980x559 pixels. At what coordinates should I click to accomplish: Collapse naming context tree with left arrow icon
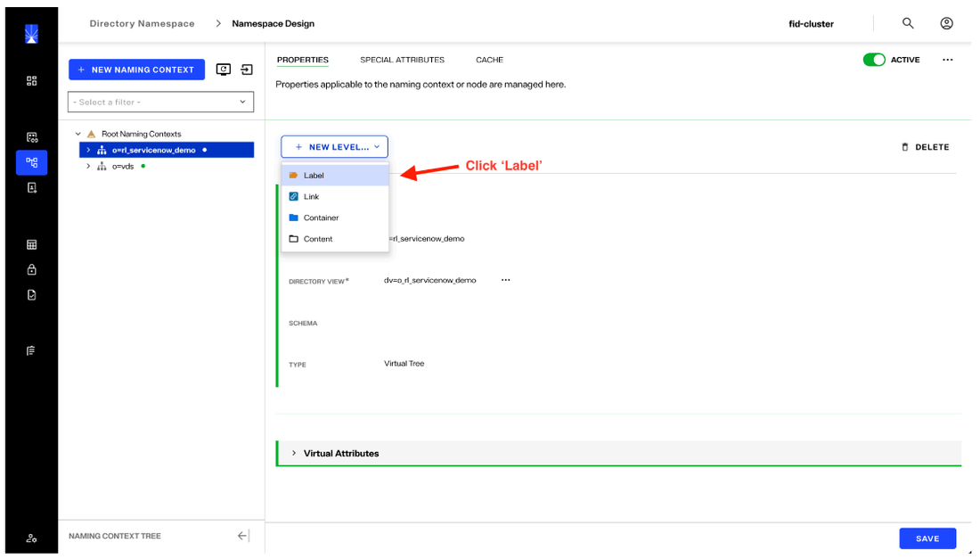[243, 536]
